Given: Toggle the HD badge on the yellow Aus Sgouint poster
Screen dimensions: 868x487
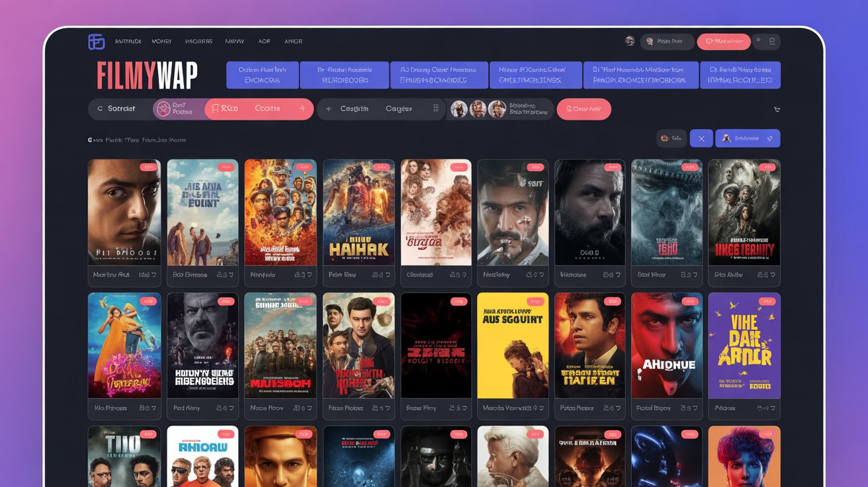Looking at the screenshot, I should pyautogui.click(x=536, y=300).
